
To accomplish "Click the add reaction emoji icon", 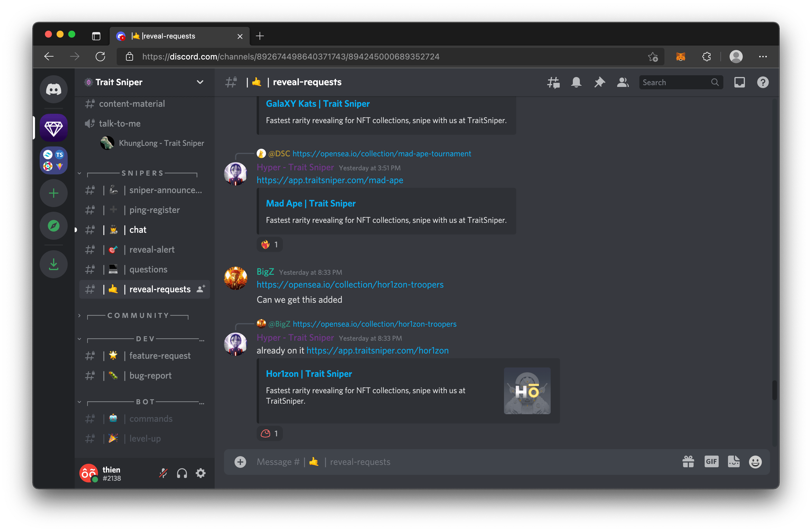I will click(x=755, y=462).
